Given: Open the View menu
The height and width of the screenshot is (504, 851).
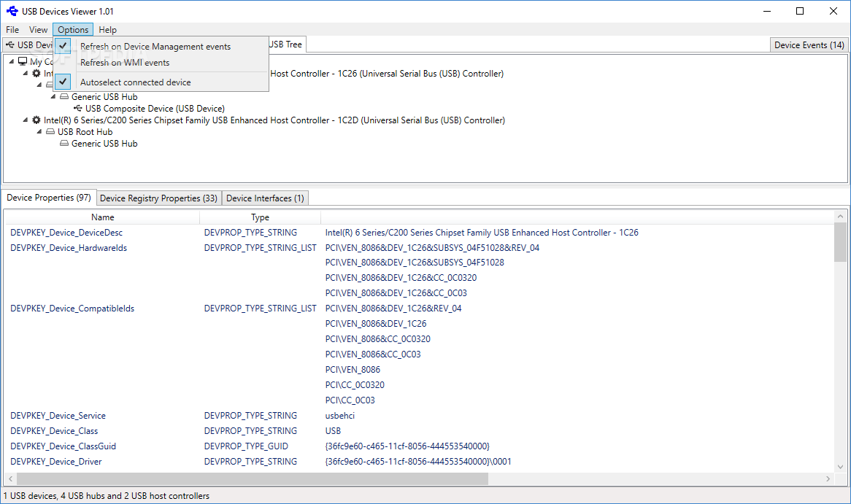Looking at the screenshot, I should coord(38,29).
